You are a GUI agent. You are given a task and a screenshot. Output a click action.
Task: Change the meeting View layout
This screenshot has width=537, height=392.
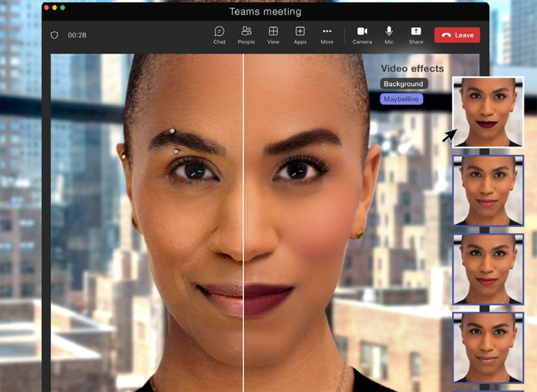click(273, 35)
